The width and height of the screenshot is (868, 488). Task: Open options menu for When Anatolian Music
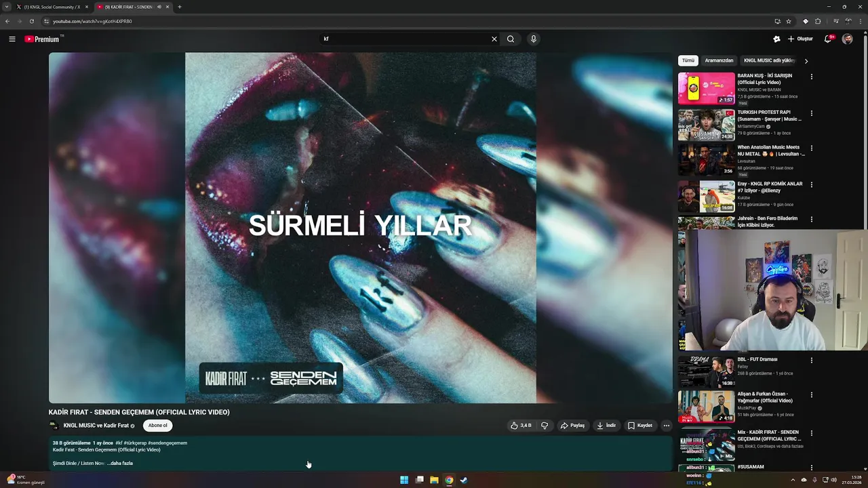click(811, 148)
